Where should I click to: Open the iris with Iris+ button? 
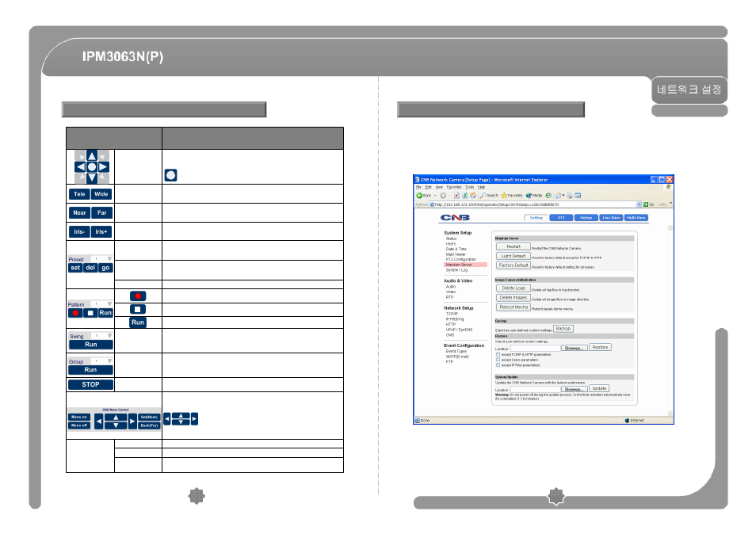point(101,232)
